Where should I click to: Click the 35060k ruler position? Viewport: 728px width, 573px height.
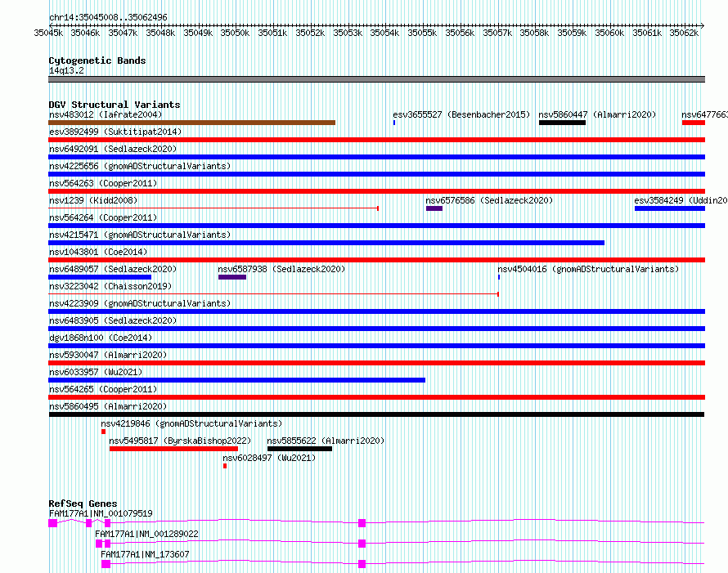609,33
